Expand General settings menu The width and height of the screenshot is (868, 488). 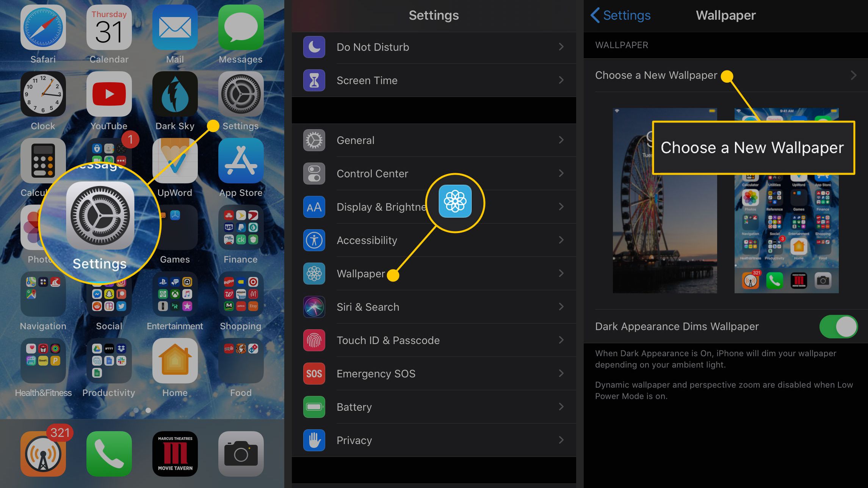(x=434, y=140)
